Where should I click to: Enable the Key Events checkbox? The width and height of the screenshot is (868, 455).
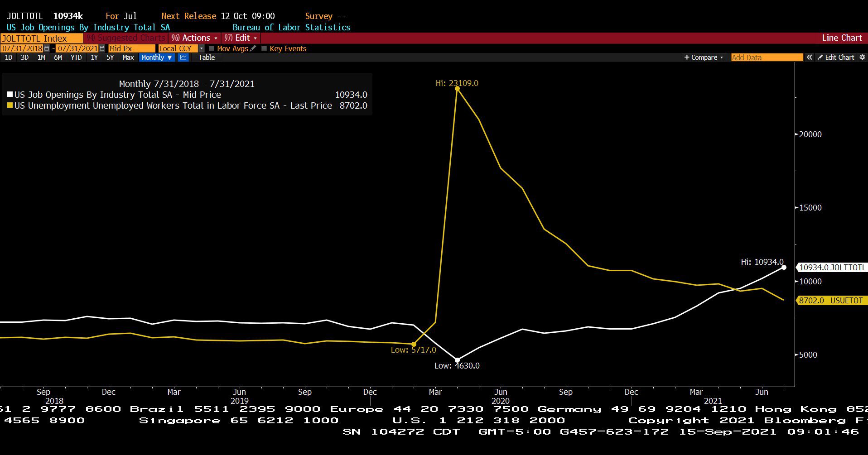(264, 48)
